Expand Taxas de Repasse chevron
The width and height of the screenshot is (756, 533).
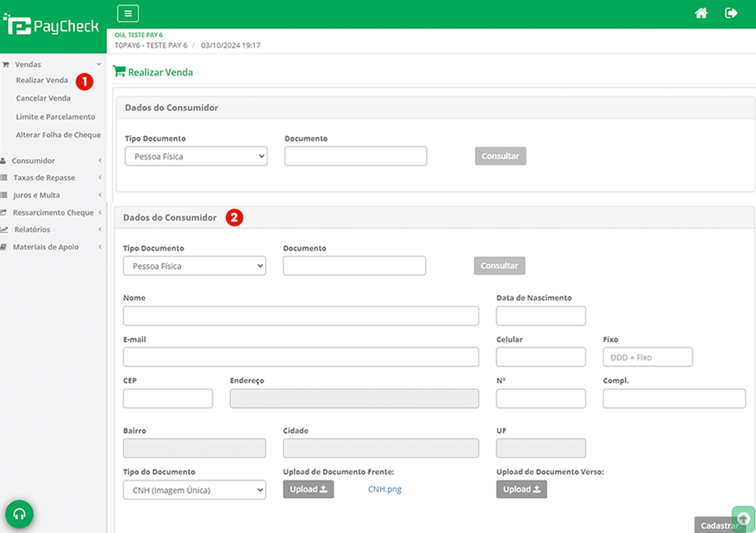point(100,178)
